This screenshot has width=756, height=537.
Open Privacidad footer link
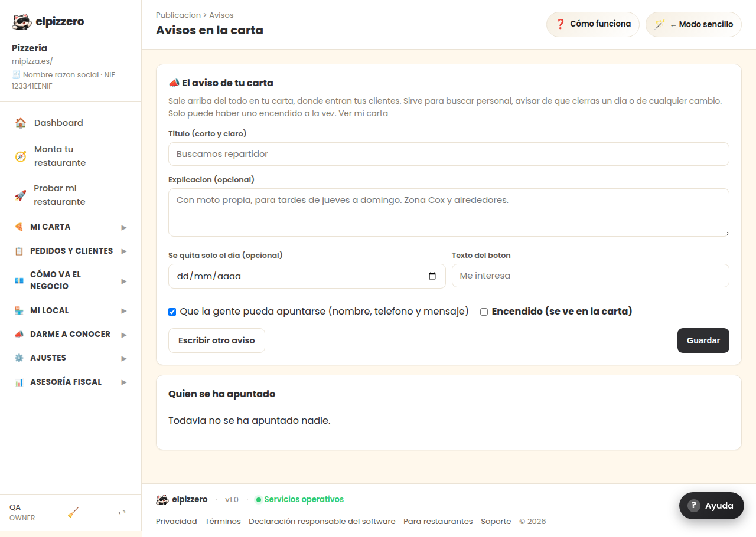(176, 522)
